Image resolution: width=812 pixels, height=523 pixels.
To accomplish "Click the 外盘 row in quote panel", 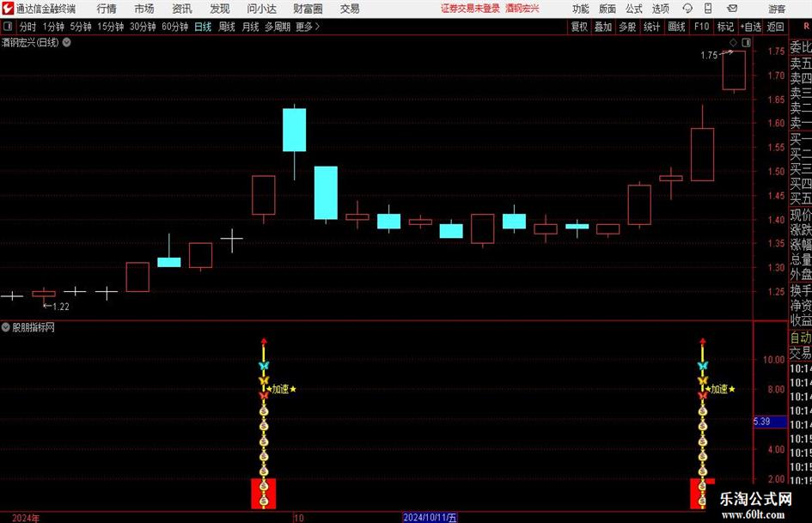I will (x=800, y=275).
